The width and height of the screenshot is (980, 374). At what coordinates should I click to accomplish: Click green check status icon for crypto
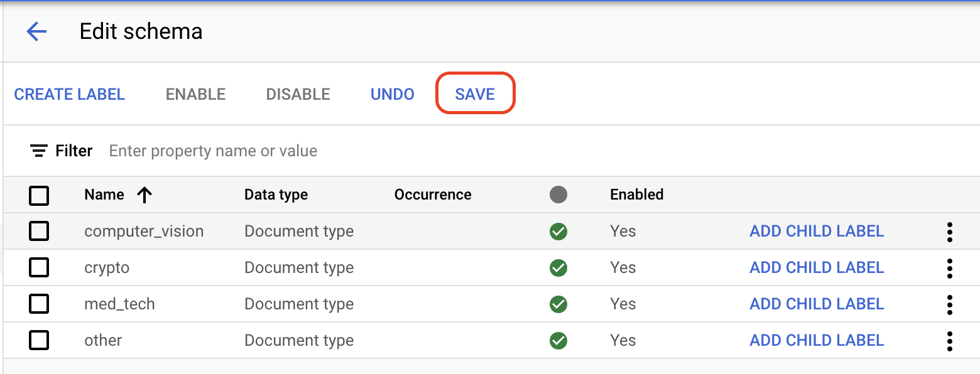558,268
